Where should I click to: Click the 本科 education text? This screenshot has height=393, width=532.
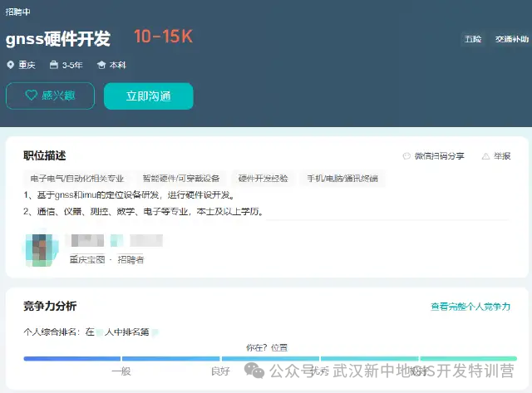(x=118, y=65)
